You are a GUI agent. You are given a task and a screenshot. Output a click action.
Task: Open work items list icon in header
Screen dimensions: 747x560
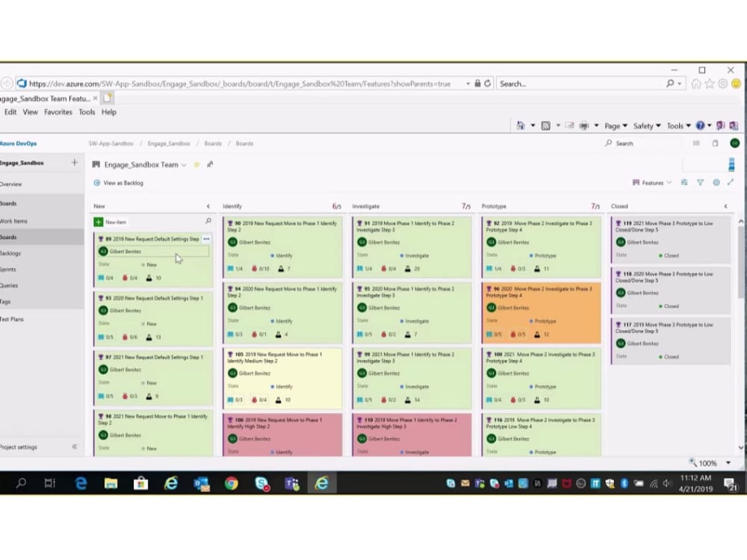coord(696,143)
